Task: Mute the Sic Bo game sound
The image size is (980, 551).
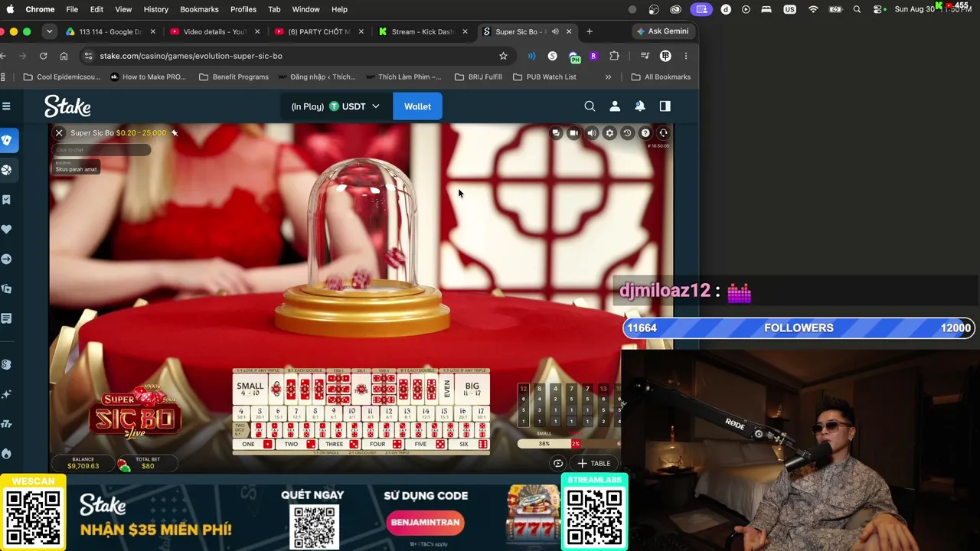Action: pos(592,133)
